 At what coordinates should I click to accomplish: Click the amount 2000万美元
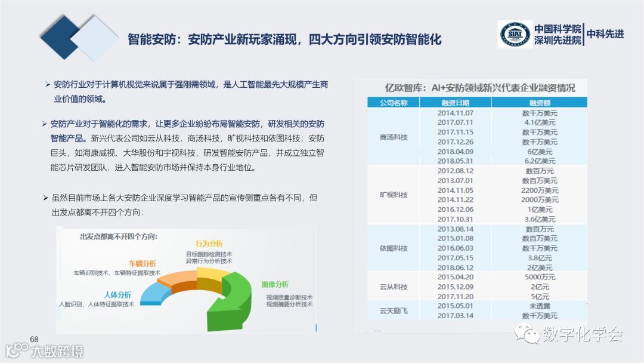(x=540, y=199)
